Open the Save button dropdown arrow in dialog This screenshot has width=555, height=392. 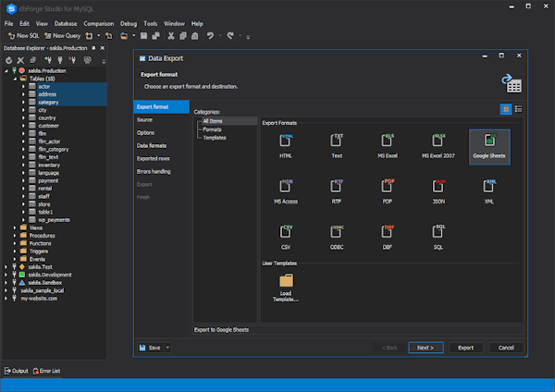point(167,348)
